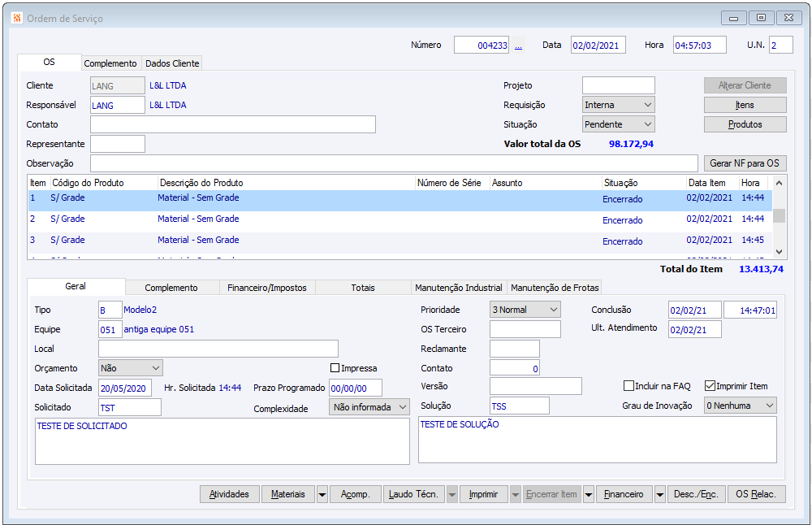Click into the Observação text field
This screenshot has height=525, width=812.
coord(393,163)
